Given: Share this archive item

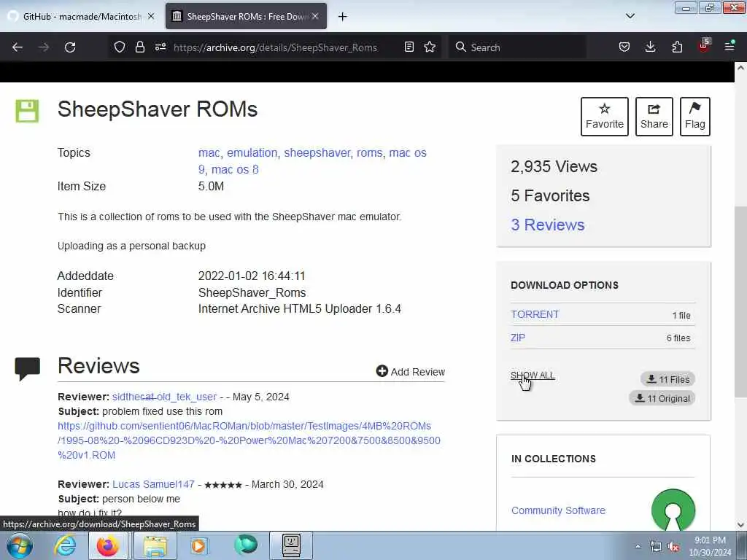Looking at the screenshot, I should (x=654, y=117).
